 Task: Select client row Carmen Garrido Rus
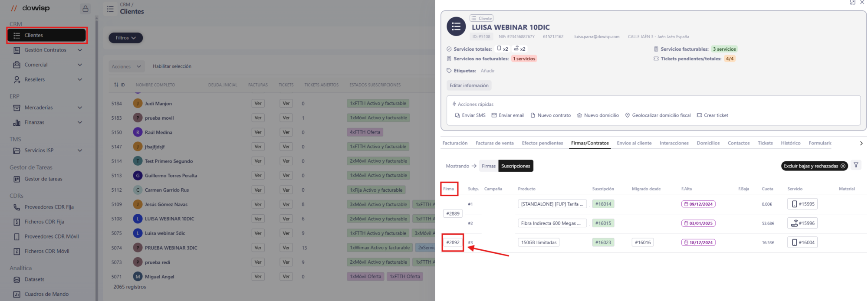(x=167, y=190)
